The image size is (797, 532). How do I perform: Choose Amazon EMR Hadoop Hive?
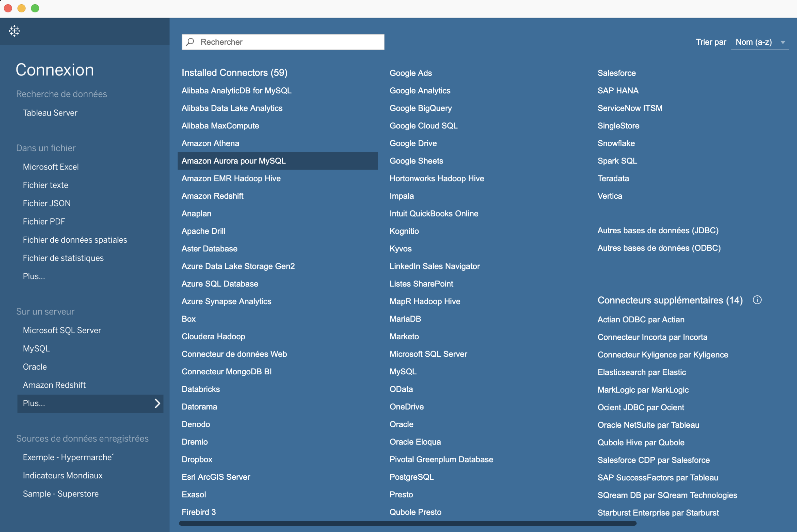pos(231,178)
